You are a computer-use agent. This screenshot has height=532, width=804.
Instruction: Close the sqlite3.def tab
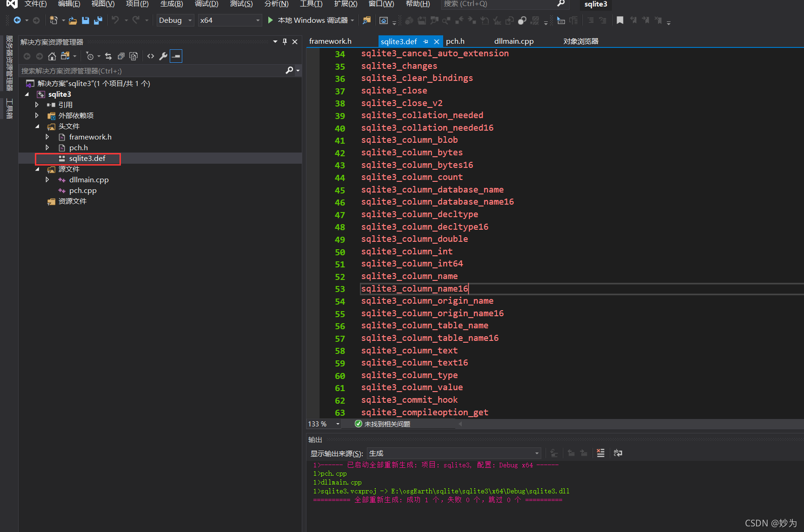(x=437, y=41)
